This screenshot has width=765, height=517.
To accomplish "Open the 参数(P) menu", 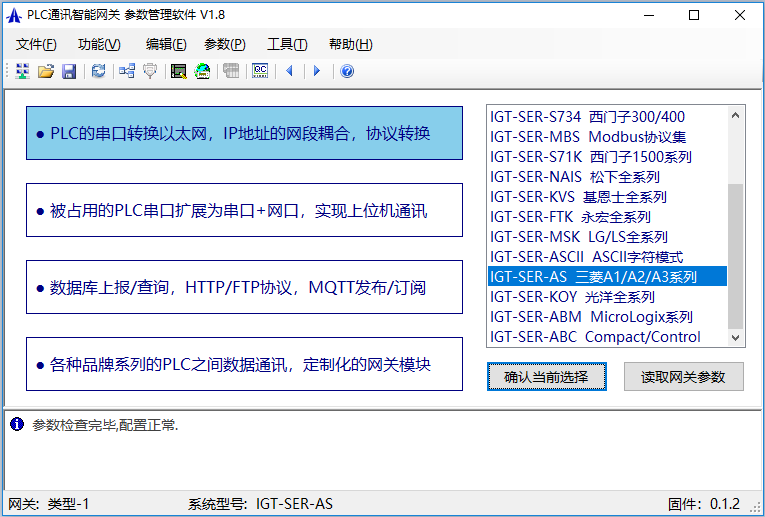I will click(x=224, y=44).
